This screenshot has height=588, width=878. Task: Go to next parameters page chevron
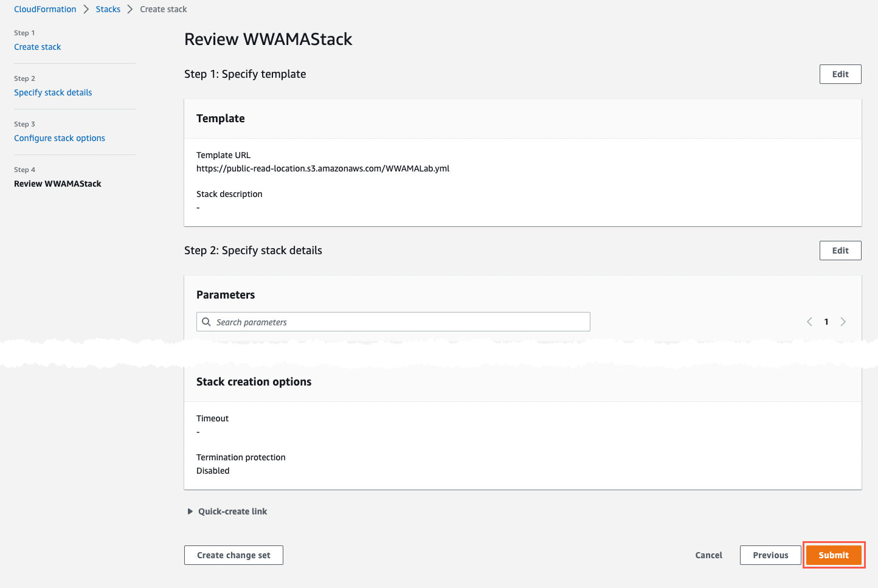pyautogui.click(x=843, y=322)
